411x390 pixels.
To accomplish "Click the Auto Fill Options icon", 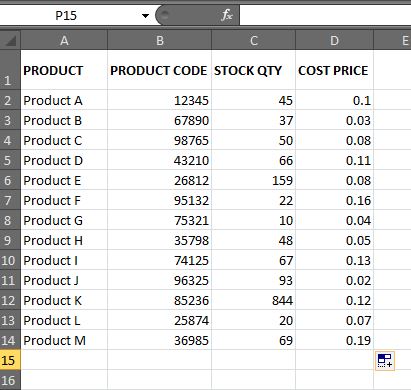I will [x=385, y=360].
